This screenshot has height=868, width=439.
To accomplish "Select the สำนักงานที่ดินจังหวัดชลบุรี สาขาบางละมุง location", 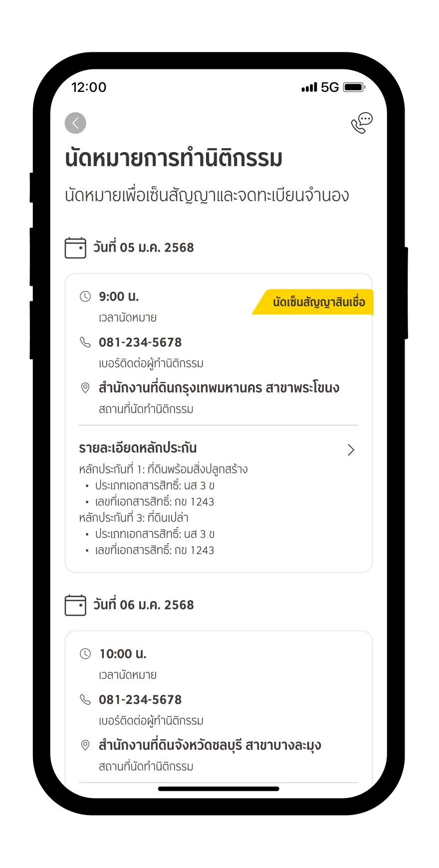I will pyautogui.click(x=210, y=745).
